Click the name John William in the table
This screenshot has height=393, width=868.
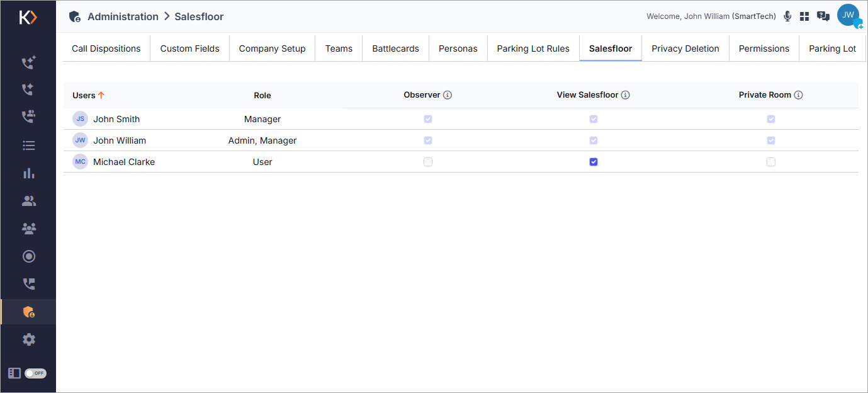click(120, 140)
